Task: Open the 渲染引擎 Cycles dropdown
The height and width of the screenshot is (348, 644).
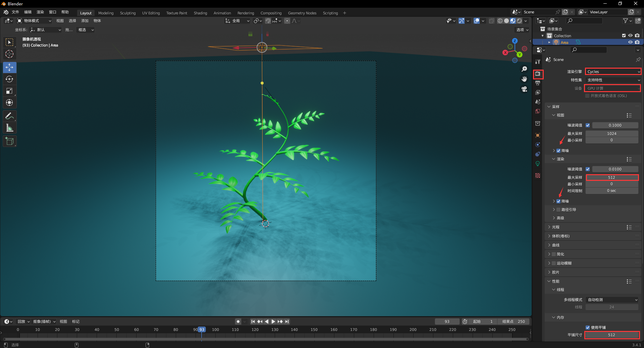Action: 613,72
